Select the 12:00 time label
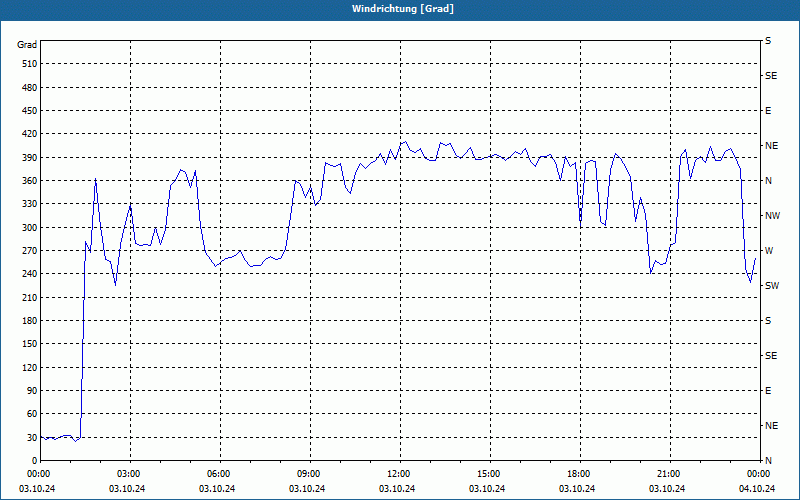 click(x=400, y=474)
